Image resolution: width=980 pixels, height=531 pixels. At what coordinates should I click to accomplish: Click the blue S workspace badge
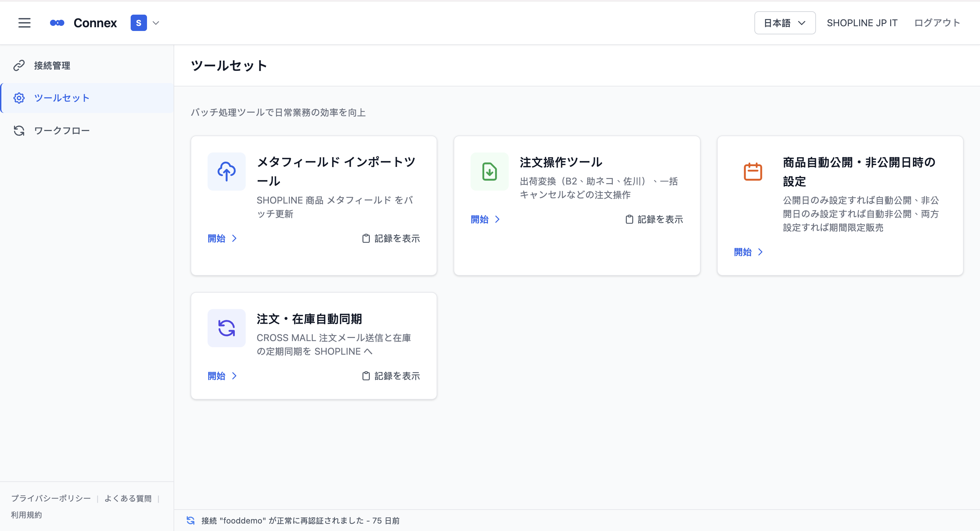(138, 23)
